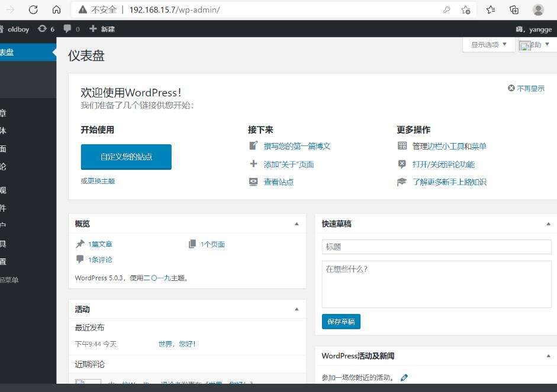
Task: Open the browser profile avatar
Action: (538, 10)
